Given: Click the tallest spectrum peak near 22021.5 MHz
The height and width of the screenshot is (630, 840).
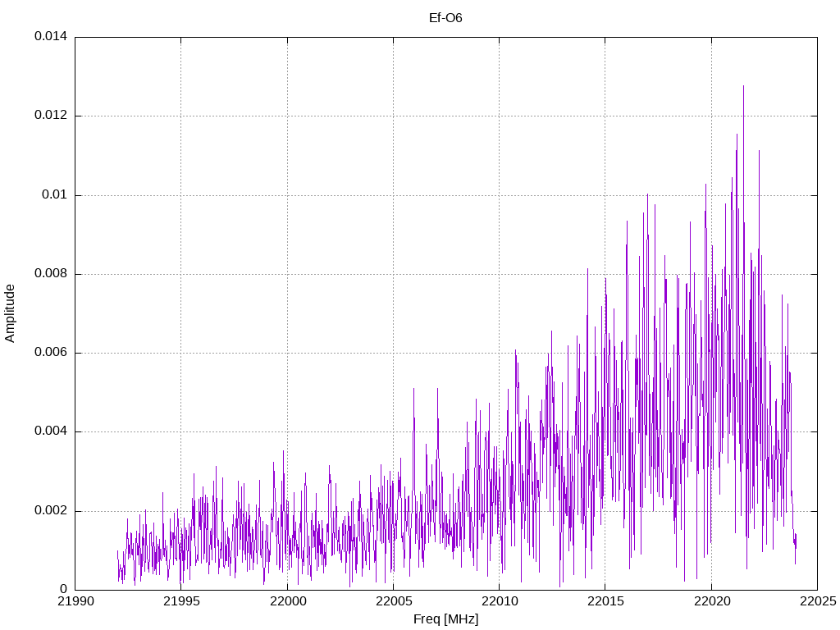Looking at the screenshot, I should (x=743, y=87).
